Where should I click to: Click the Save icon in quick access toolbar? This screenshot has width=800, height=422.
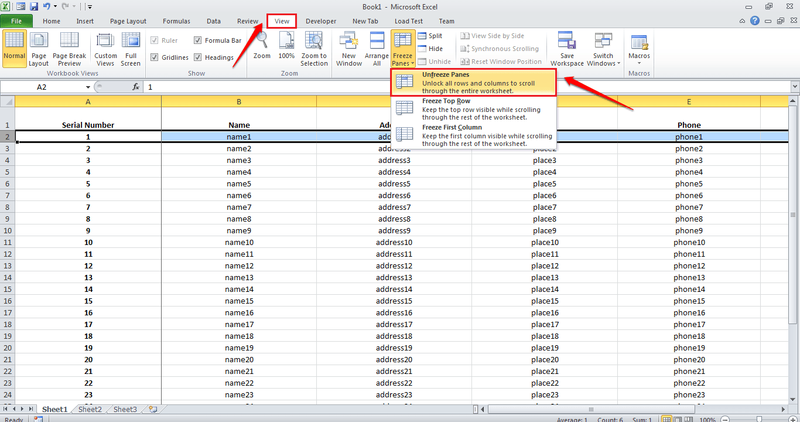tap(34, 7)
